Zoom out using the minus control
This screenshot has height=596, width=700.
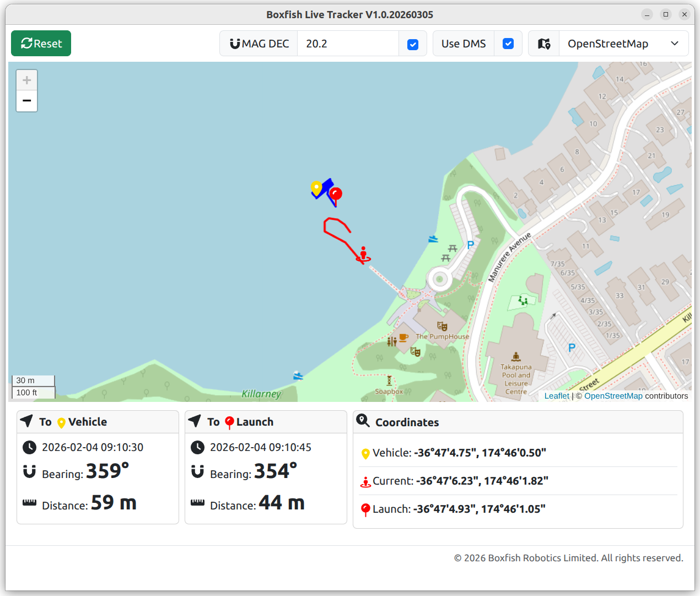tap(26, 101)
